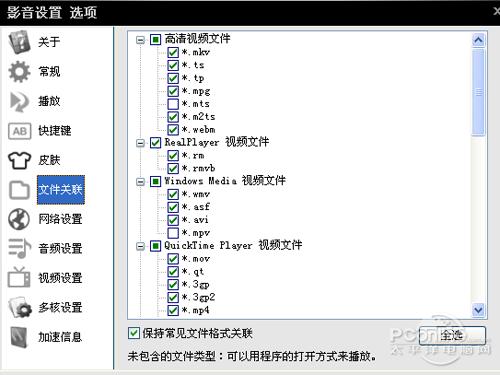
Task: Collapse the RealPlayer 视频文件 tree group
Action: pyautogui.click(x=141, y=143)
